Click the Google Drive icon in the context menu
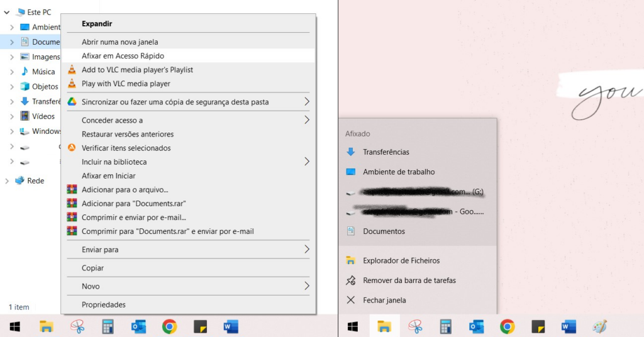This screenshot has width=644, height=337. (x=72, y=102)
